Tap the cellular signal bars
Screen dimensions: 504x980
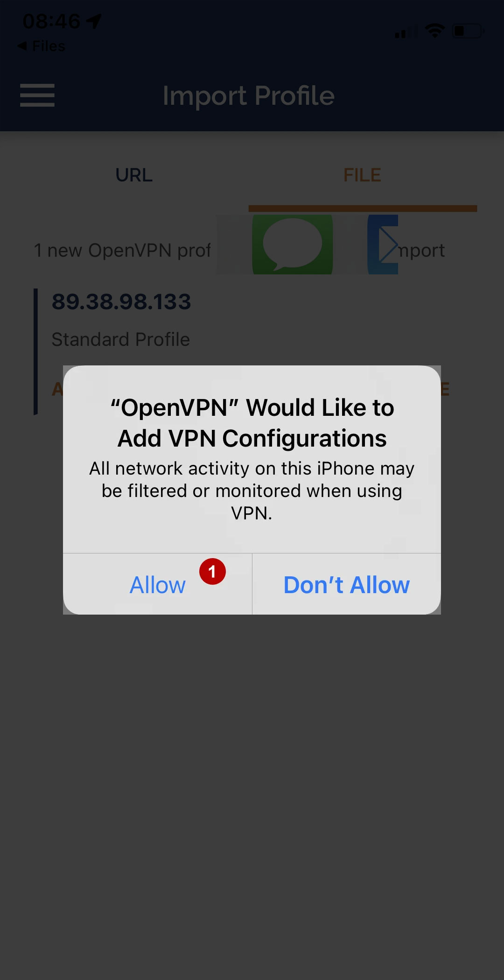402,33
